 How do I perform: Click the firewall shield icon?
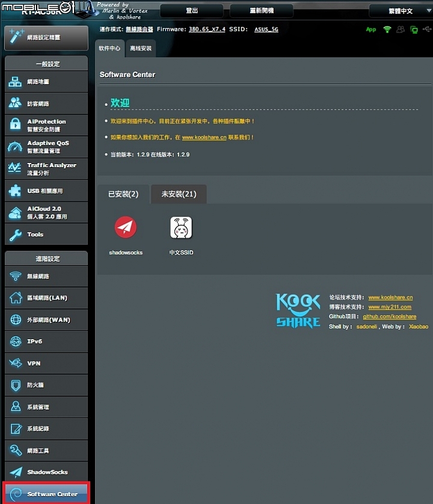(16, 385)
